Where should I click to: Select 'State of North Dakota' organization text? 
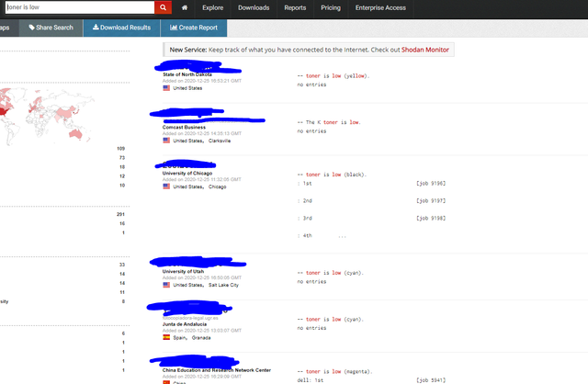pos(187,74)
